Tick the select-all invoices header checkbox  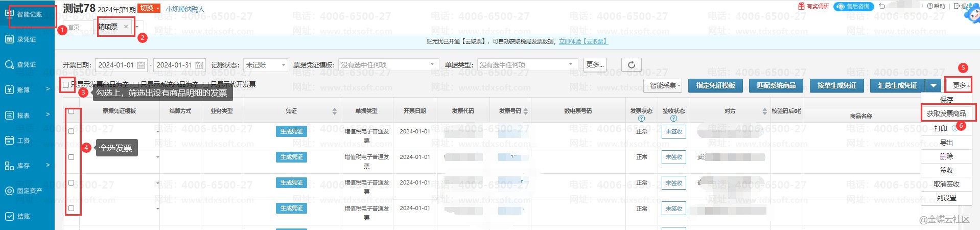71,111
